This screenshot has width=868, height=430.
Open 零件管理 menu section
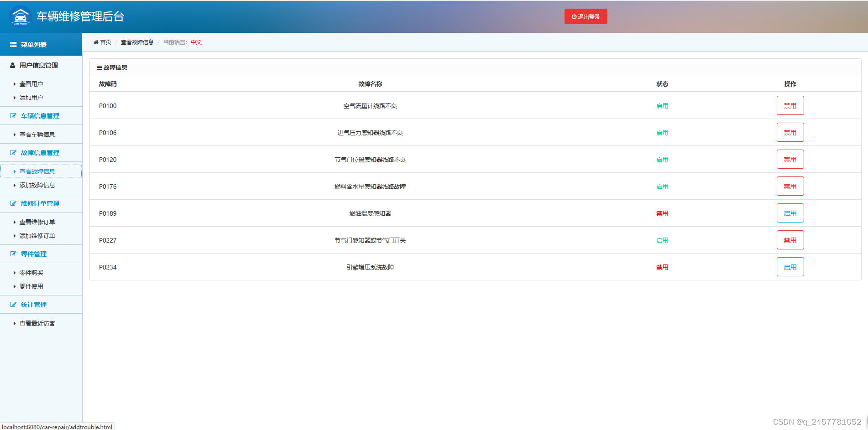click(41, 254)
